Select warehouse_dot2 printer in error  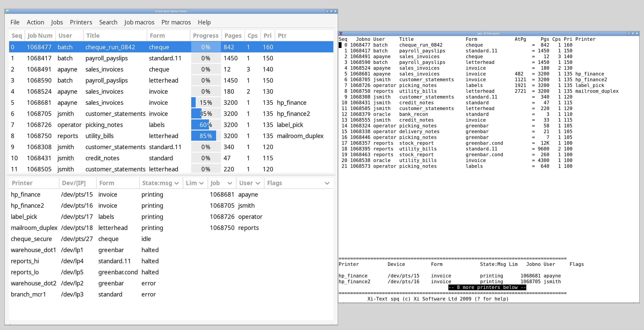click(x=171, y=283)
